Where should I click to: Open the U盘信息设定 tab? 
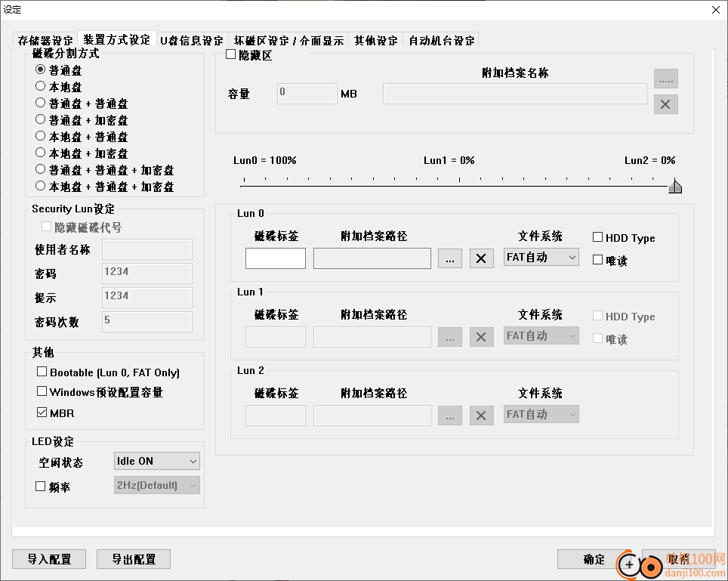pyautogui.click(x=192, y=40)
